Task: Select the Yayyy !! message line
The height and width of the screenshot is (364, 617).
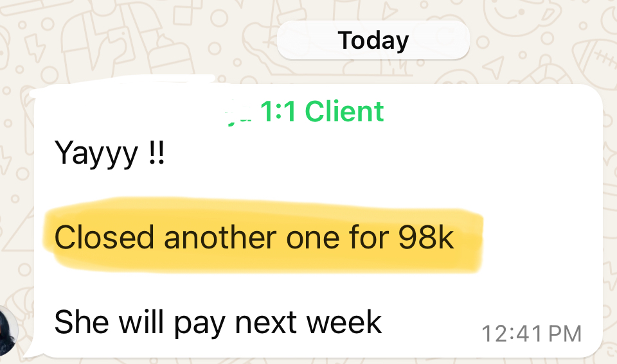Action: pos(109,153)
